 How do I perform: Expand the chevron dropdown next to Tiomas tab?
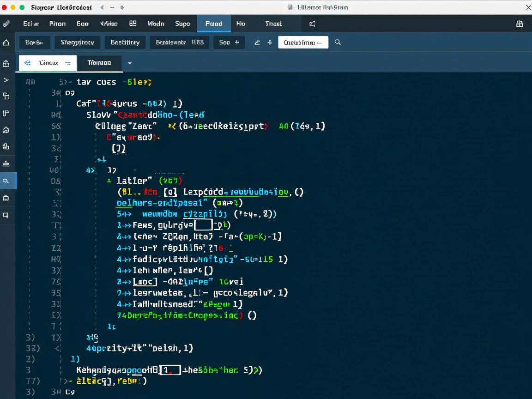tap(130, 63)
